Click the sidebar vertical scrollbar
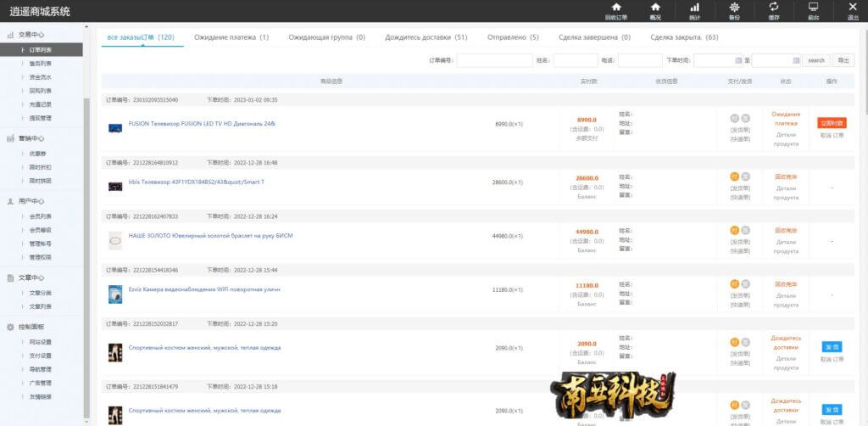 pyautogui.click(x=86, y=258)
